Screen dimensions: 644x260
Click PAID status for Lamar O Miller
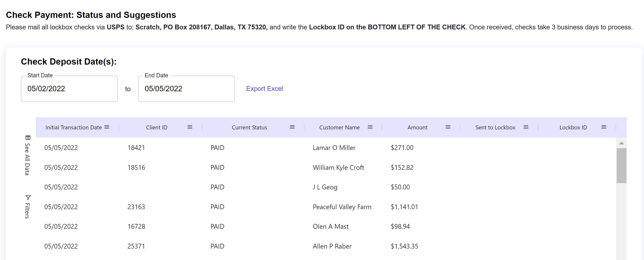pyautogui.click(x=217, y=148)
